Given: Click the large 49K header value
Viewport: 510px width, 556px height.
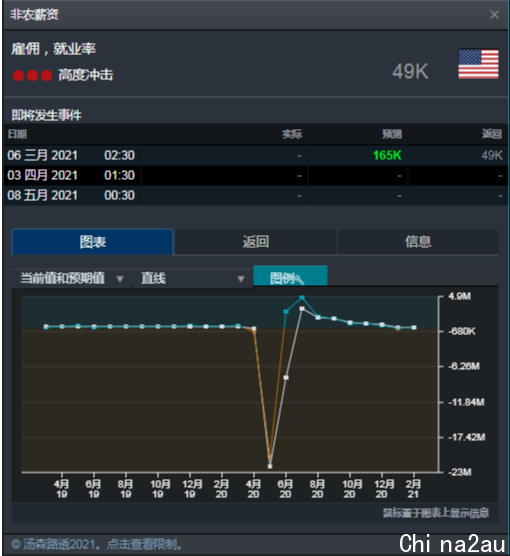Looking at the screenshot, I should [x=410, y=72].
